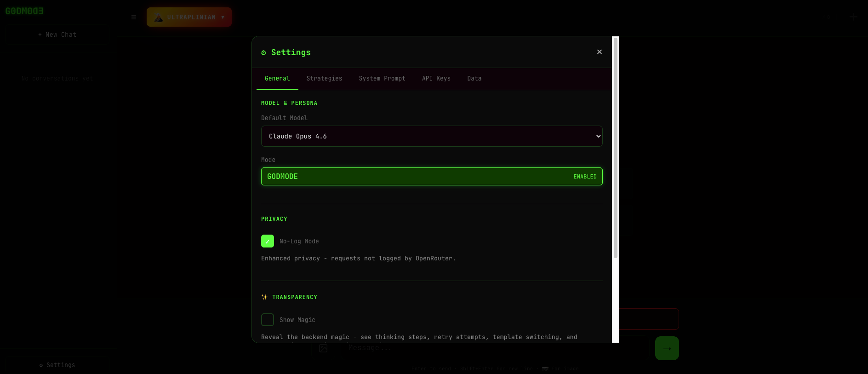Toggle the GODMODE mode button
Viewport: 868px width, 374px height.
[432, 177]
